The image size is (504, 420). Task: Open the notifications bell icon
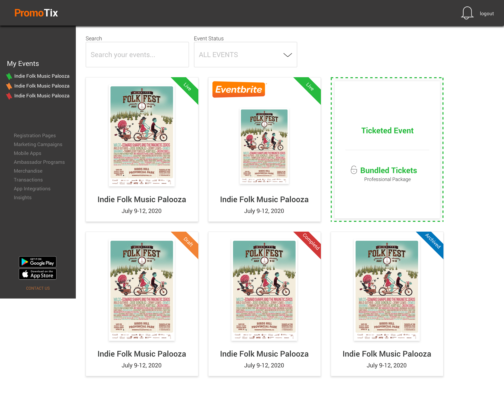click(467, 13)
